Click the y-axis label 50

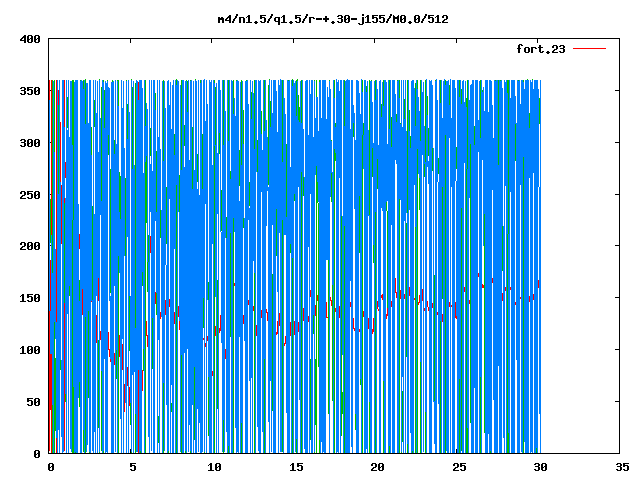(x=33, y=402)
